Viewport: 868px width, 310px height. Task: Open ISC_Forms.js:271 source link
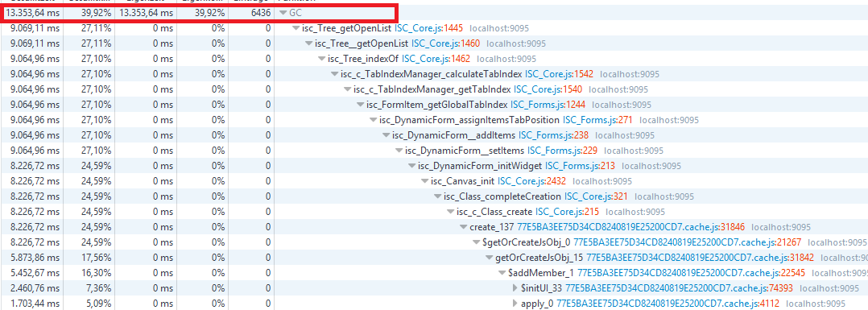pos(598,120)
